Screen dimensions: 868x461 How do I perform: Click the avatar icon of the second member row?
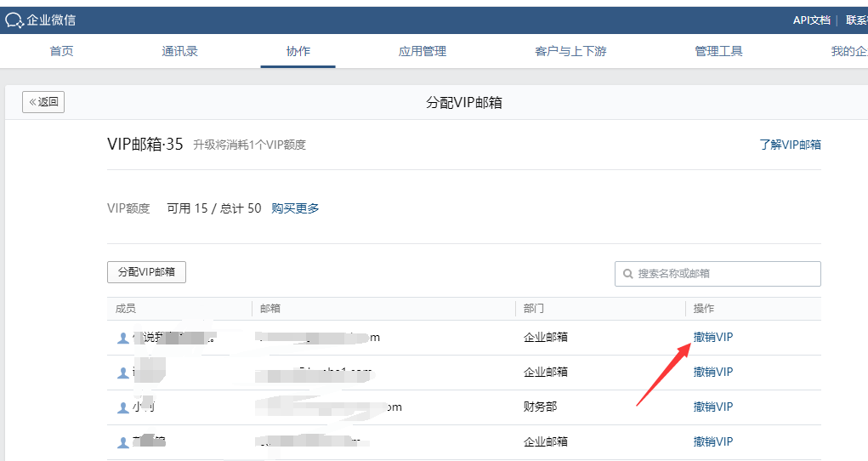click(122, 373)
